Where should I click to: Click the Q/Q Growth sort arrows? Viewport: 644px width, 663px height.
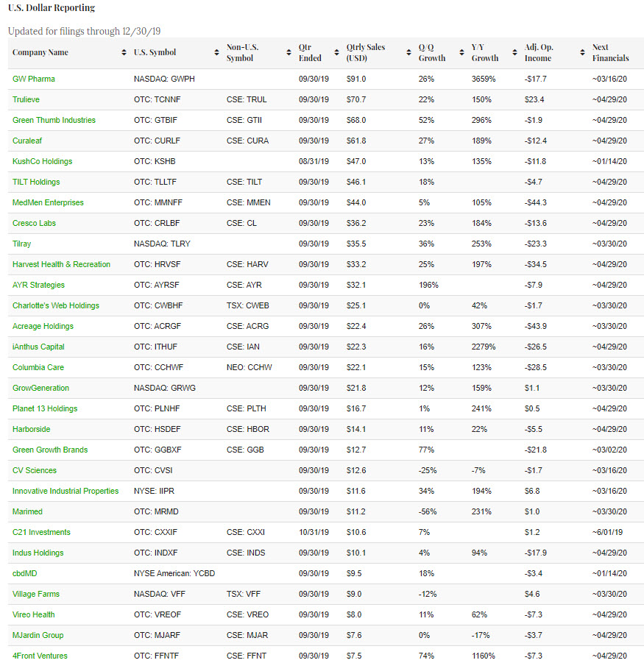[460, 53]
